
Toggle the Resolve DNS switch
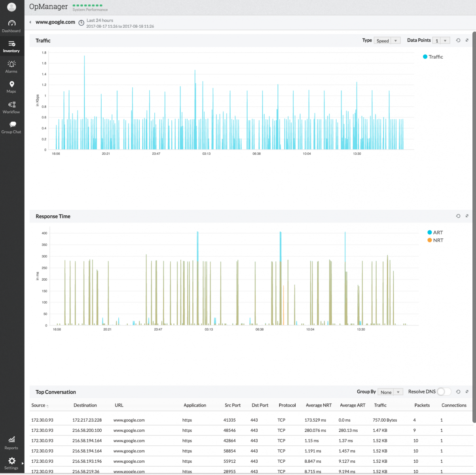pyautogui.click(x=444, y=392)
